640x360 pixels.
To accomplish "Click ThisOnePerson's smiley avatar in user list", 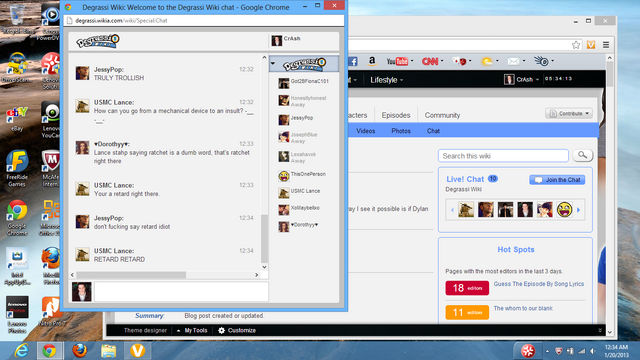I will coord(284,176).
